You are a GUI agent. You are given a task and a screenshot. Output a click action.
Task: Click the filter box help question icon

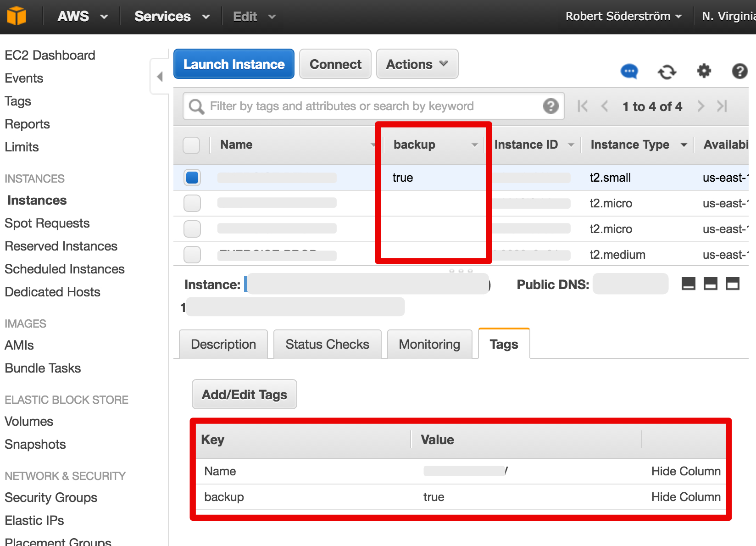pyautogui.click(x=550, y=106)
